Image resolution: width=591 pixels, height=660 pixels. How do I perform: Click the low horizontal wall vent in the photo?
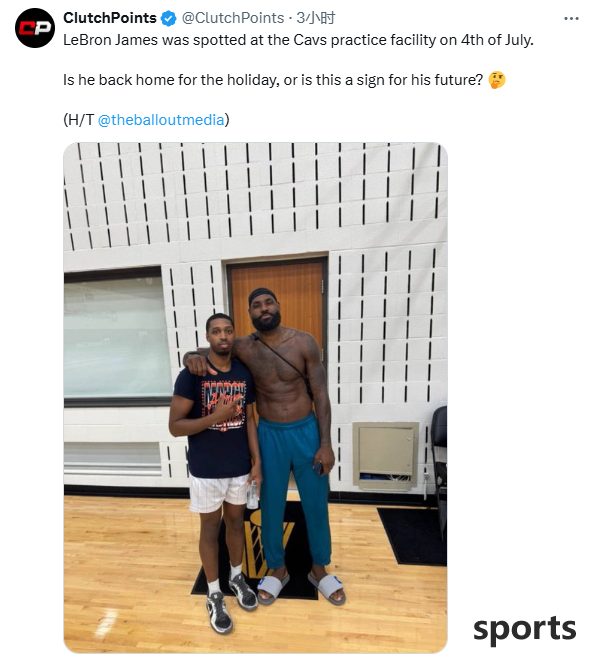point(112,458)
